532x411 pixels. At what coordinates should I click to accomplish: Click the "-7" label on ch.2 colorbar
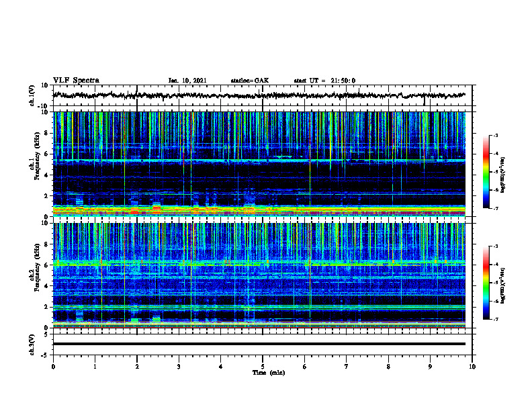pyautogui.click(x=495, y=320)
